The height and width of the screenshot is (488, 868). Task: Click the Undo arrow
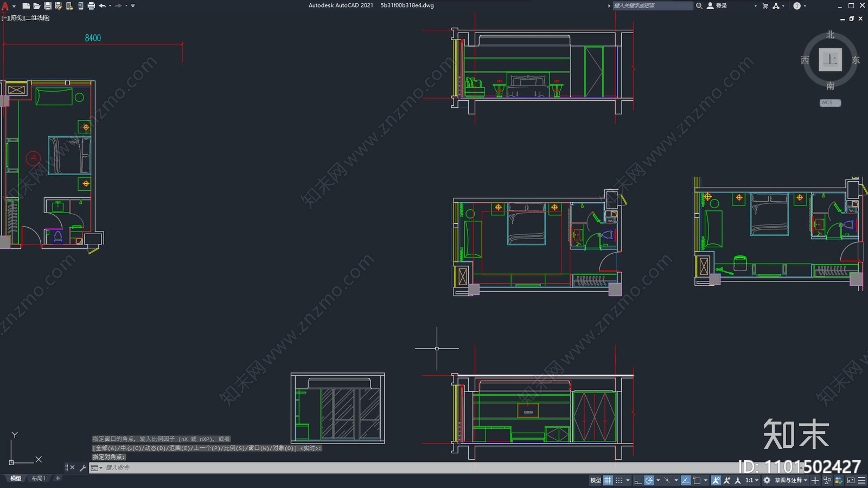coord(102,6)
